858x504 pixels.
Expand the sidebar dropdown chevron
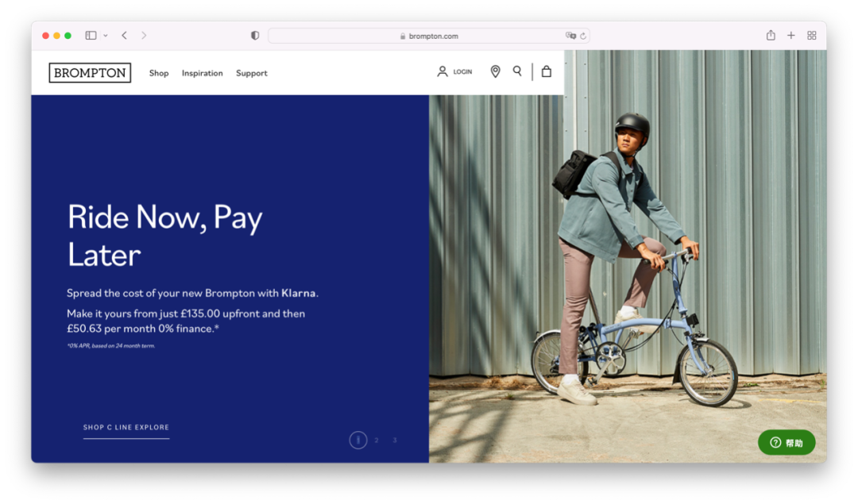(x=106, y=36)
